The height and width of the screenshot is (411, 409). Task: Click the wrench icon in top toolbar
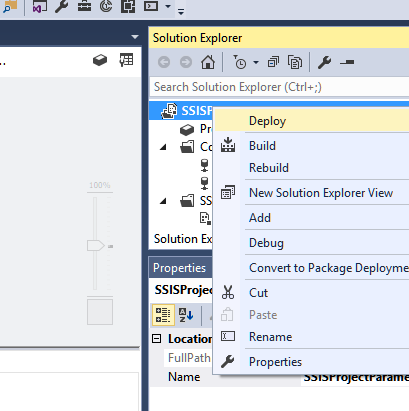pyautogui.click(x=61, y=6)
